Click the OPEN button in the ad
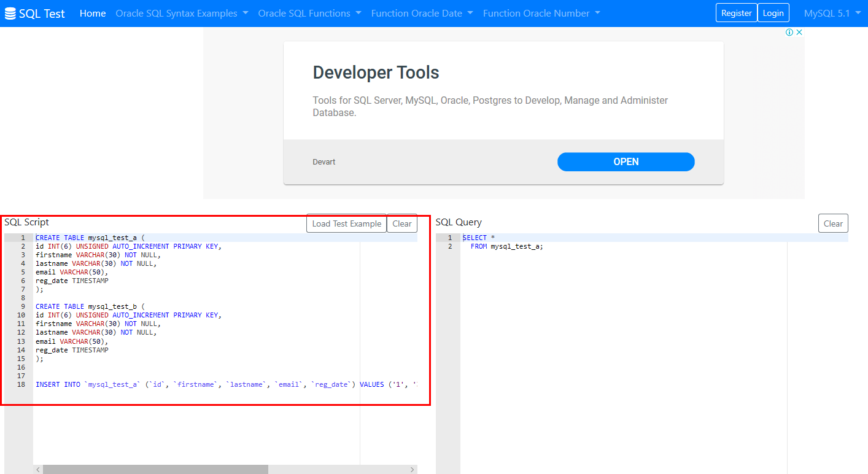 tap(626, 162)
